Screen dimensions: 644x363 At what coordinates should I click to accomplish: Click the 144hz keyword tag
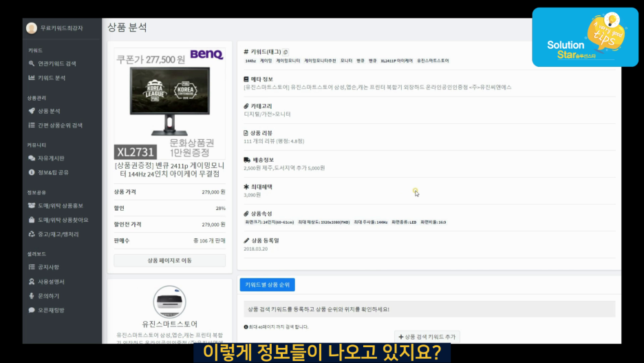click(250, 61)
